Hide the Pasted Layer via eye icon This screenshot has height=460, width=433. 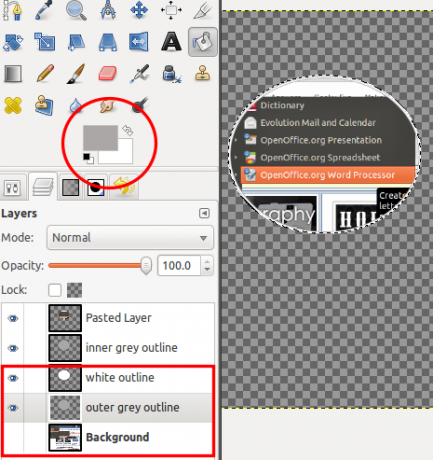point(13,319)
